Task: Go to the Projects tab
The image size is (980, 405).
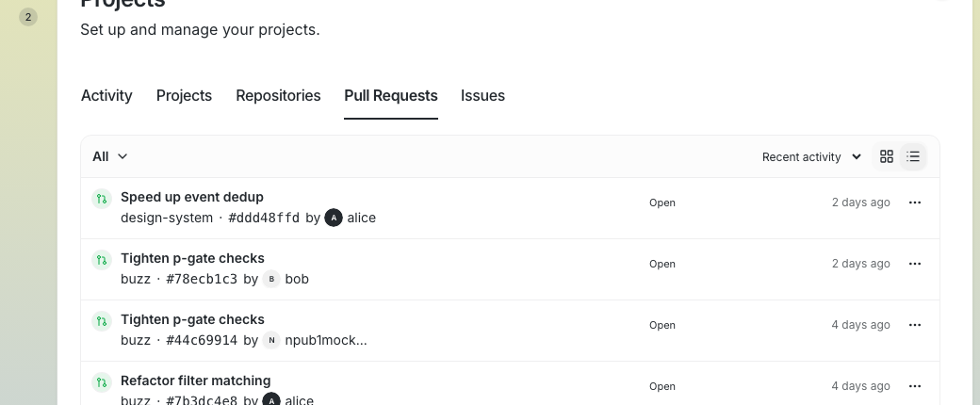Action: tap(184, 96)
